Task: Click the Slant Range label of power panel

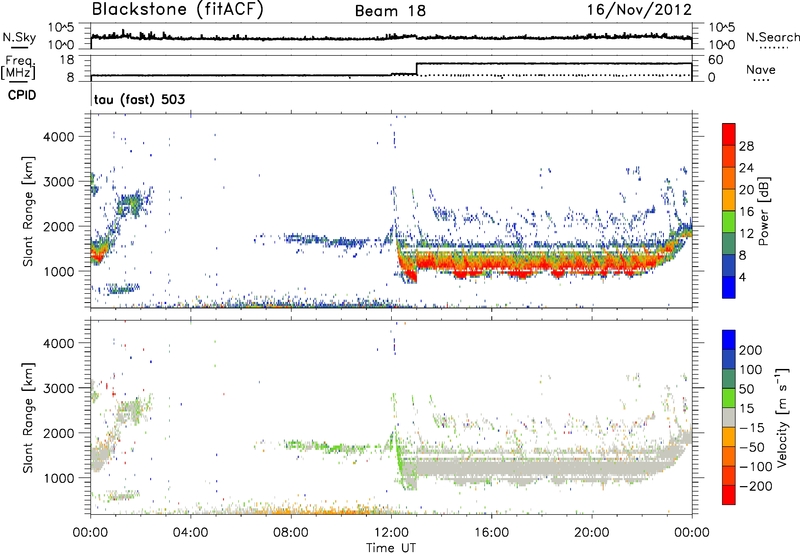Action: point(28,211)
